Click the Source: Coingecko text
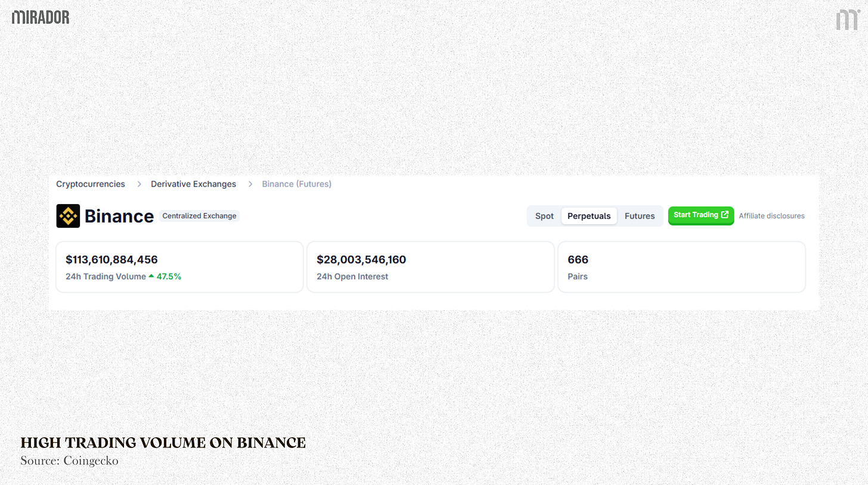The image size is (868, 485). 70,461
